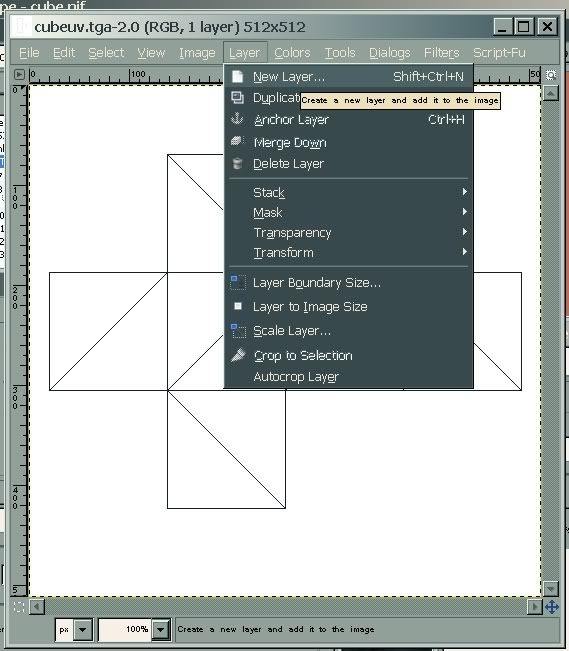Click the horizontal scrollbar left arrow

coord(37,607)
